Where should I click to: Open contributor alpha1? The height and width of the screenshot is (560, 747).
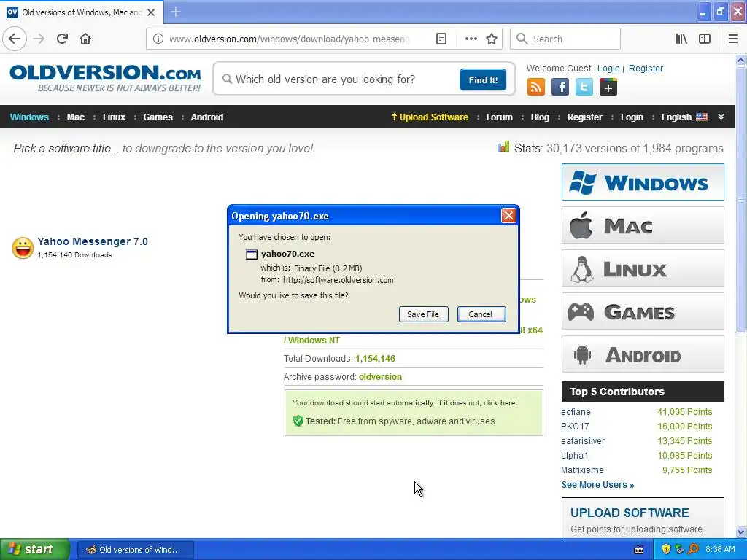click(x=575, y=456)
